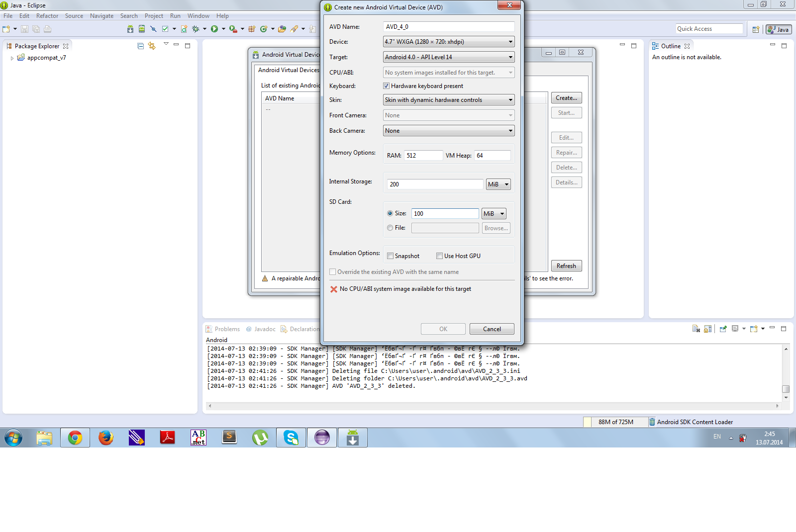Click the Open Type toolbar icon

(x=282, y=29)
